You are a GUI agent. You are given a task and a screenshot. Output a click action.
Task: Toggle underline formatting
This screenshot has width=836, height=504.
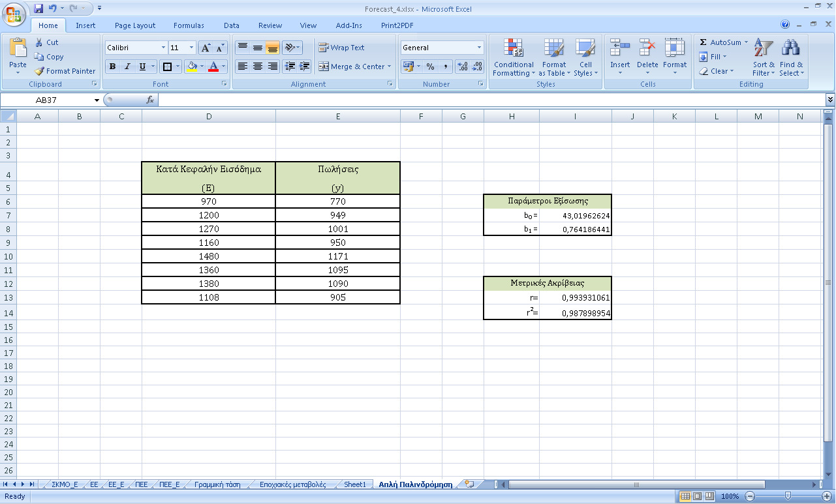pyautogui.click(x=142, y=67)
